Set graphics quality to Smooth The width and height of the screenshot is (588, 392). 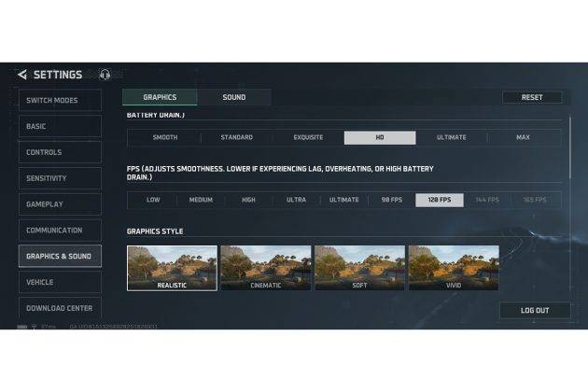tap(165, 137)
